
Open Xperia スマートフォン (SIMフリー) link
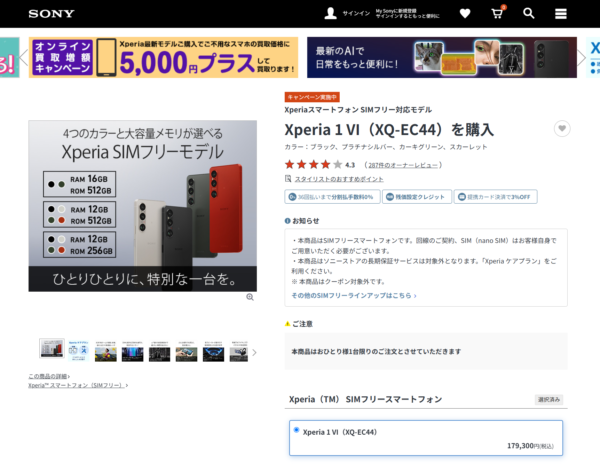point(78,385)
